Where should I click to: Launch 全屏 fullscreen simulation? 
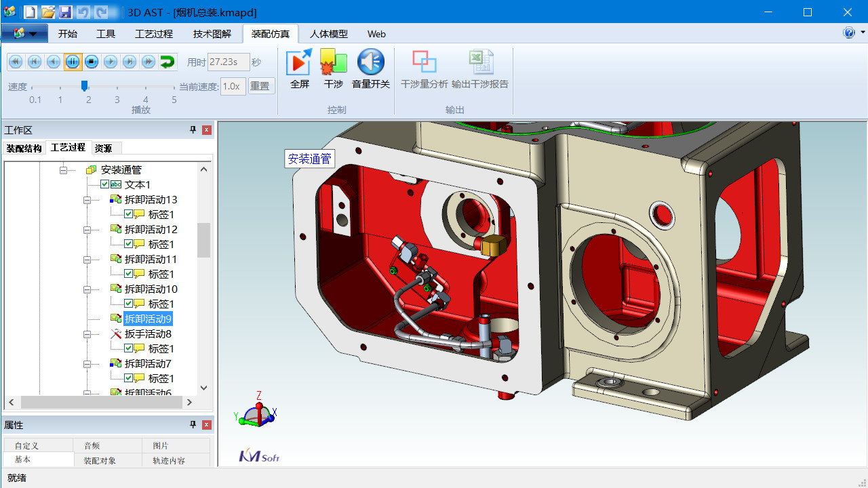point(299,68)
